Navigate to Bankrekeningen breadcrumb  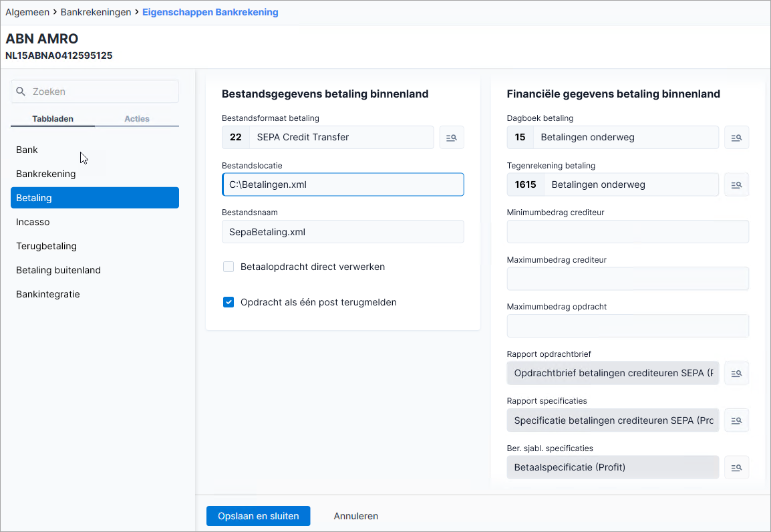(96, 12)
